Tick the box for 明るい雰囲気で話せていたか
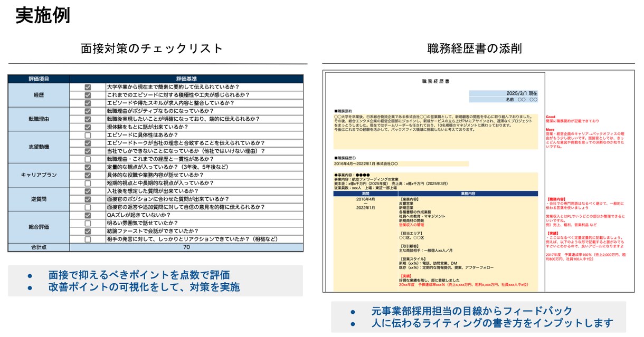The width and height of the screenshot is (644, 337). point(88,223)
